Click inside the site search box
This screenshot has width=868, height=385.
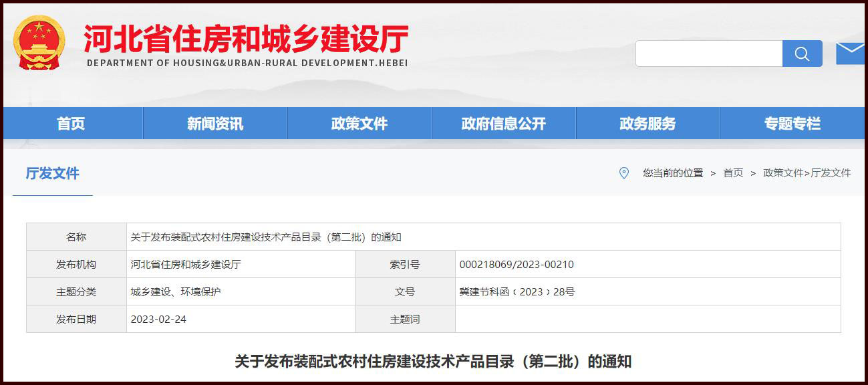[708, 53]
